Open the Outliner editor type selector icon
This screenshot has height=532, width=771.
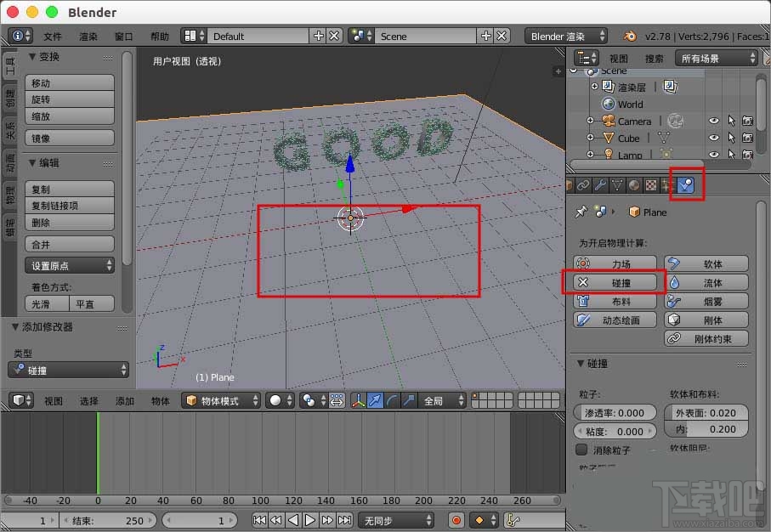[586, 57]
